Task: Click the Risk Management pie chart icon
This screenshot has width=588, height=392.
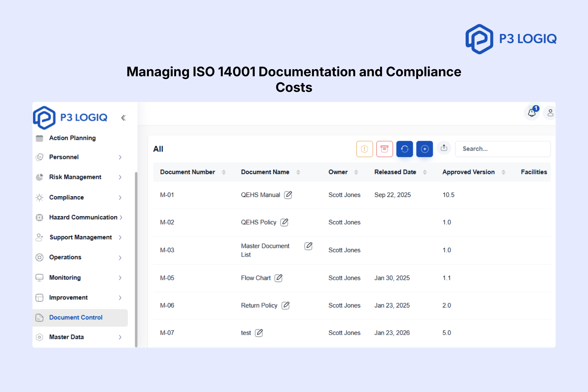Action: [40, 177]
